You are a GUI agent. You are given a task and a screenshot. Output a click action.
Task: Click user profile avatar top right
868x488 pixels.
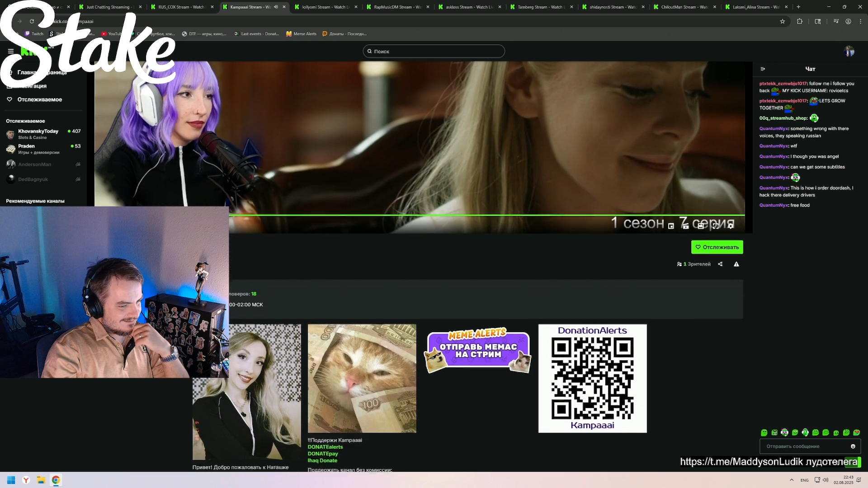click(849, 52)
